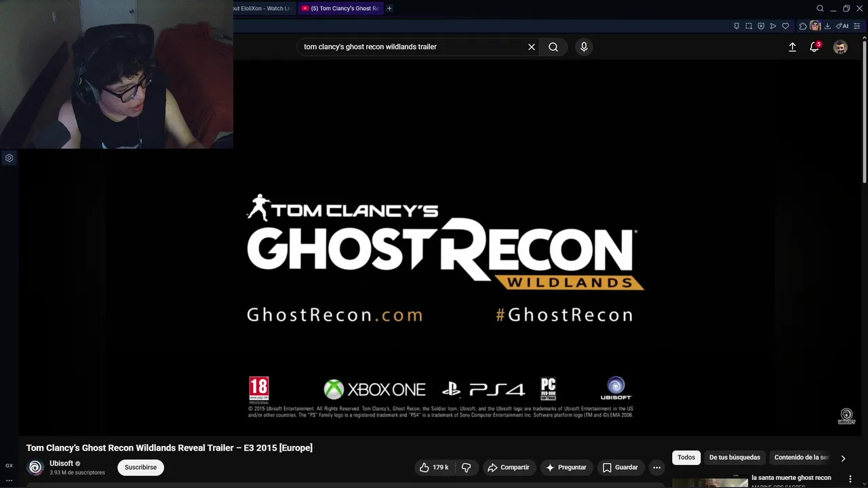Viewport: 868px width, 488px height.
Task: Switch to the EloliXon Watch Live tab
Action: (x=264, y=8)
